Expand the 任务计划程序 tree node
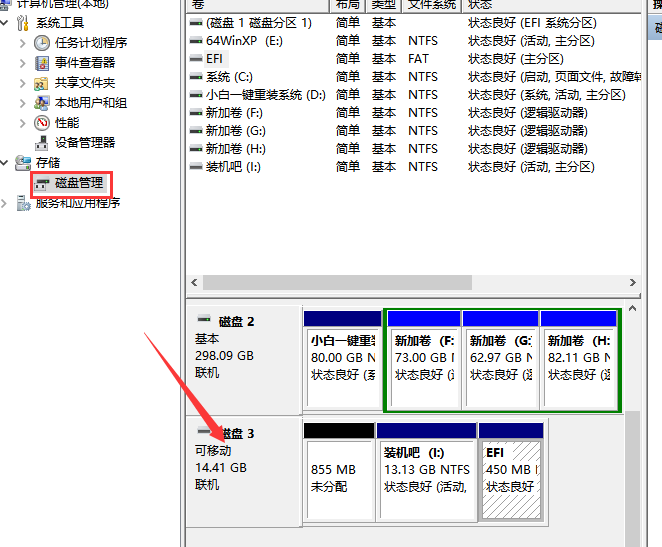Screen dimensions: 662x547 [x=24, y=42]
